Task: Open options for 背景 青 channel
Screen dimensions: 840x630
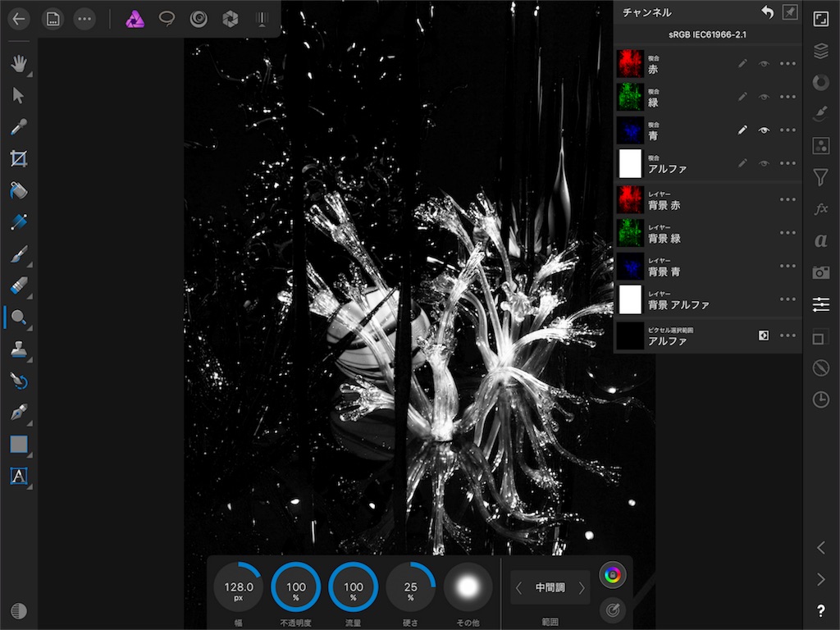Action: click(x=787, y=267)
